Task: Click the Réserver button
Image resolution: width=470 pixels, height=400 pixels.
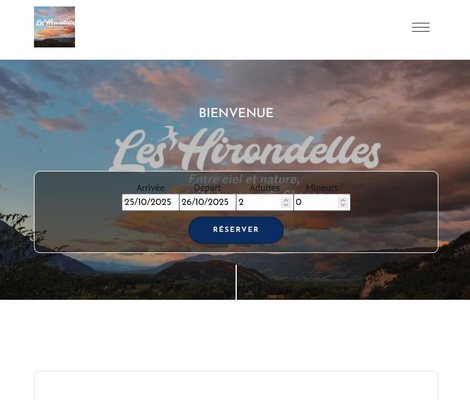Action: [236, 230]
